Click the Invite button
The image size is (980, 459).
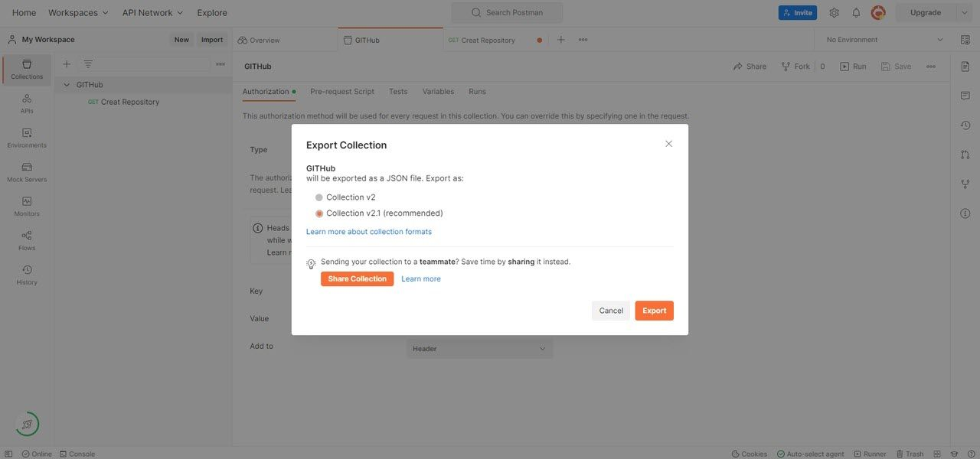[798, 12]
